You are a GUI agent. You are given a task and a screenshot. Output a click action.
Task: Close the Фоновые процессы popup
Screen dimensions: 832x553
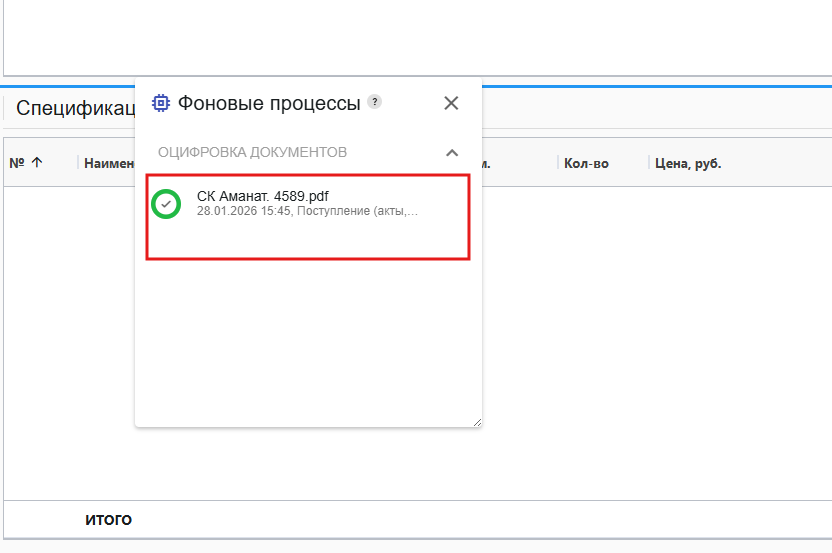(x=451, y=102)
